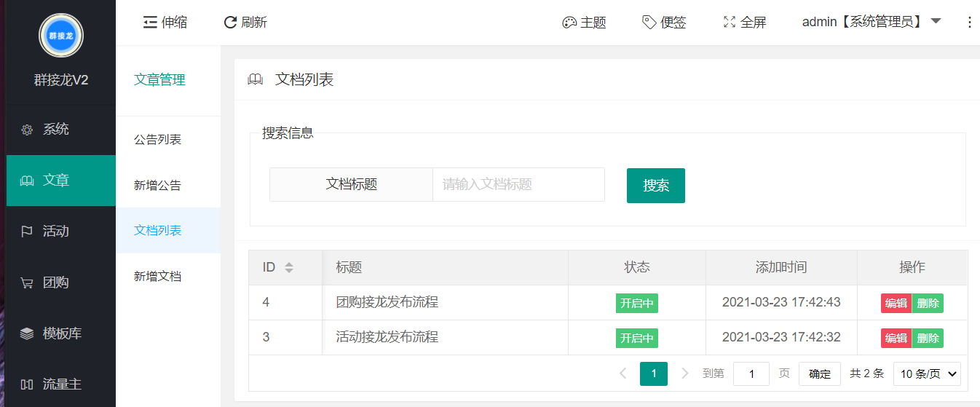Open the 模板库 sidebar menu
This screenshot has width=980, height=407.
pyautogui.click(x=61, y=333)
